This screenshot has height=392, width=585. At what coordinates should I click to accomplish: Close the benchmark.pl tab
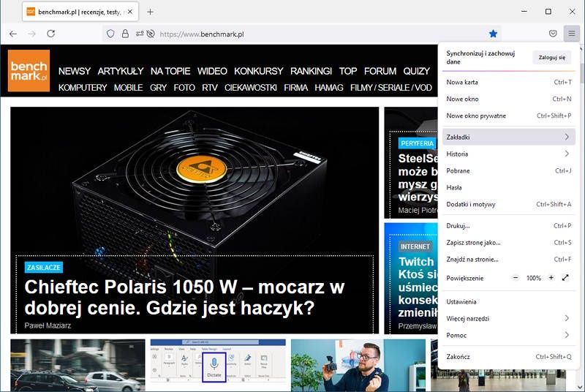click(x=130, y=12)
